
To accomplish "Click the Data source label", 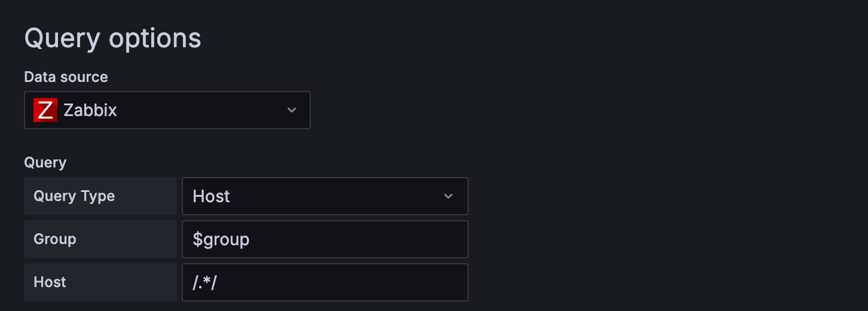I will click(66, 77).
